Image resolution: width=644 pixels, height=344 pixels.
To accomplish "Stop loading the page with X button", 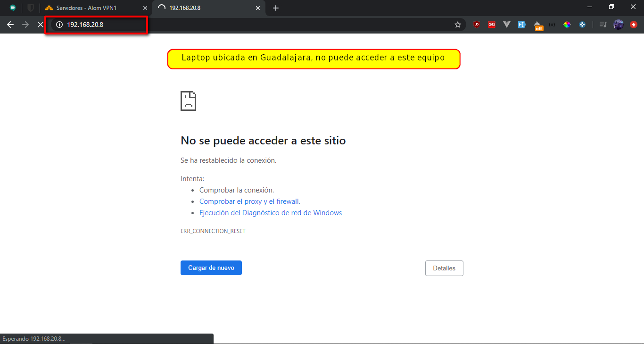I will coord(41,25).
